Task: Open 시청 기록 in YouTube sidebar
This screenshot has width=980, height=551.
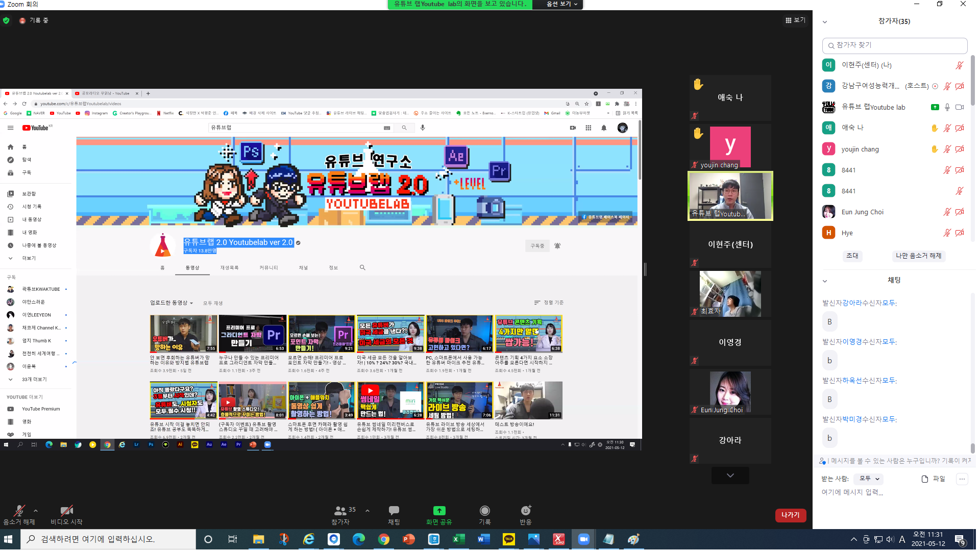Action: coord(32,207)
